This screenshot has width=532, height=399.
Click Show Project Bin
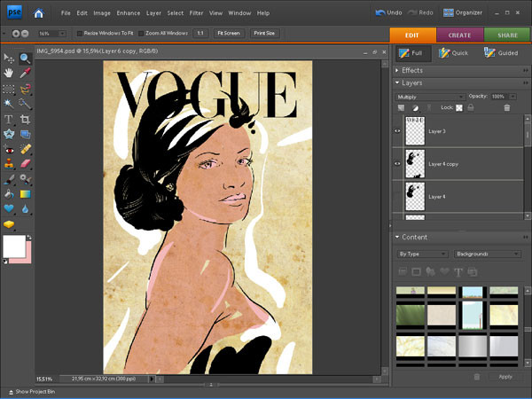pyautogui.click(x=32, y=392)
